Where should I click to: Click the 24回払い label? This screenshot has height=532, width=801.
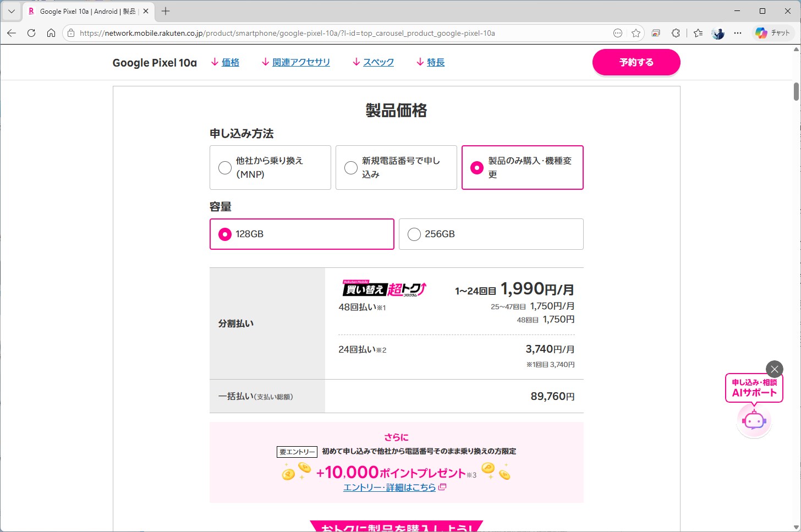pyautogui.click(x=363, y=350)
